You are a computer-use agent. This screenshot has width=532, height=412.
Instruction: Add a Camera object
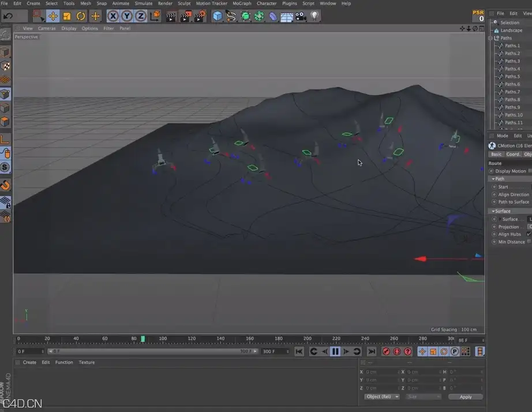click(301, 16)
